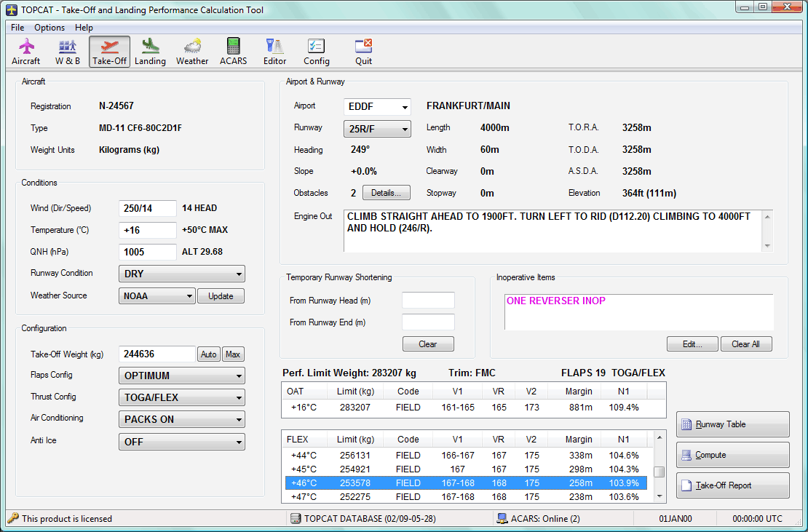Click the obstacles Details... button
Screen dimensions: 808x532
click(x=387, y=193)
